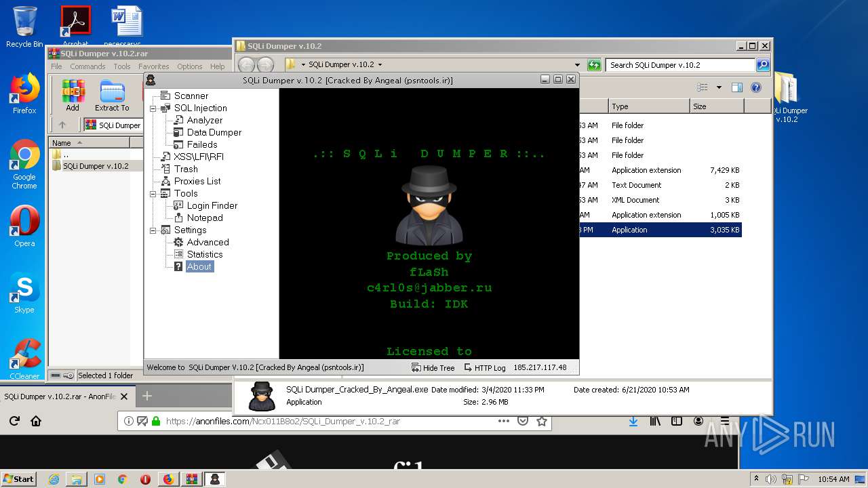Open the Statistics settings page
The width and height of the screenshot is (868, 488).
click(204, 254)
